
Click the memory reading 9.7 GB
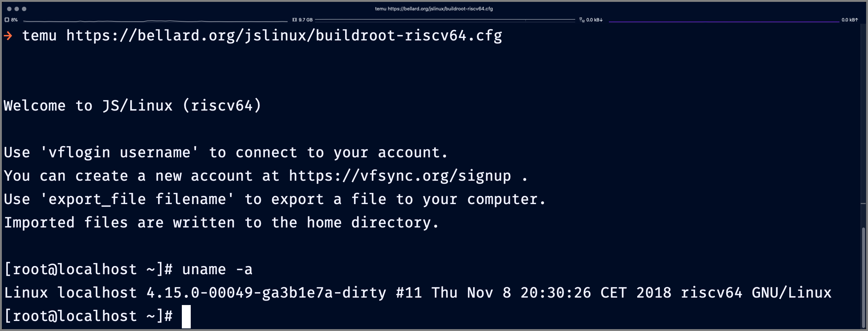click(x=305, y=20)
